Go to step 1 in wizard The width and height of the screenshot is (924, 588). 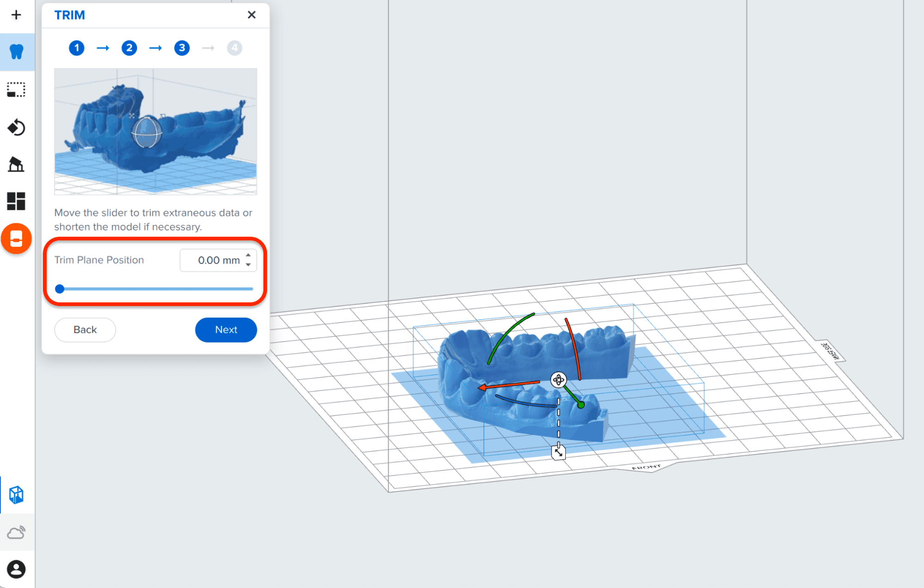[77, 48]
